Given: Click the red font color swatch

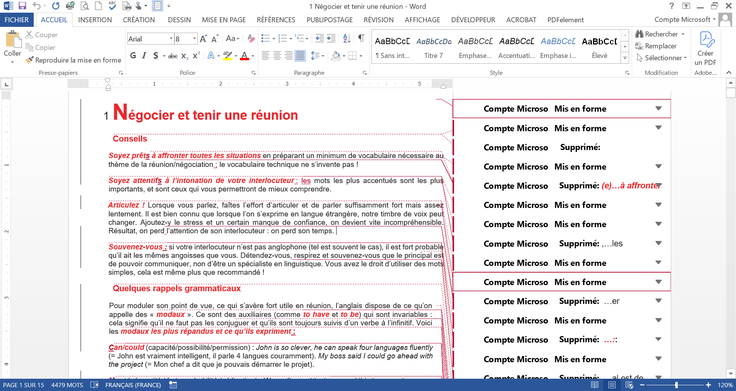Looking at the screenshot, I should pos(244,56).
